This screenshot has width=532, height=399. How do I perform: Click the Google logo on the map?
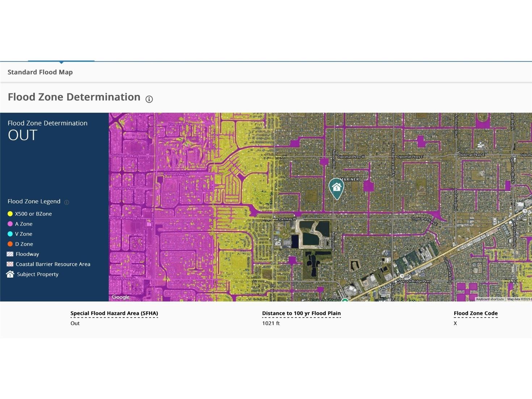point(121,297)
